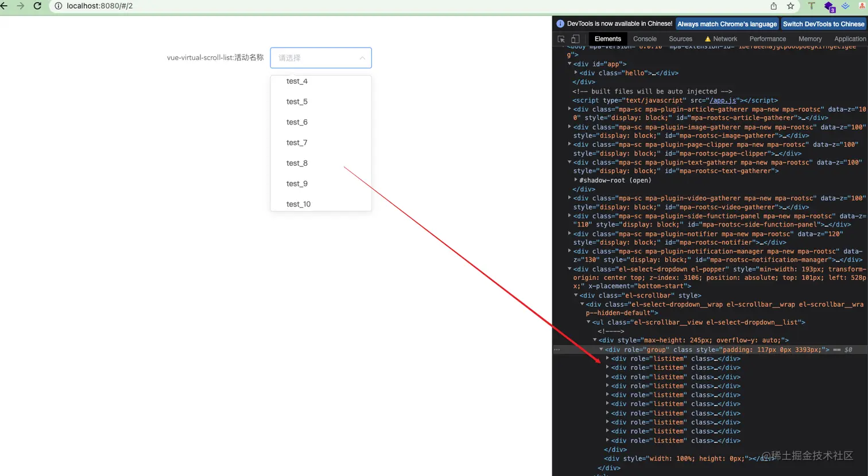Go forward with the browser forward arrow
Screen dimensions: 868x476
[x=21, y=6]
